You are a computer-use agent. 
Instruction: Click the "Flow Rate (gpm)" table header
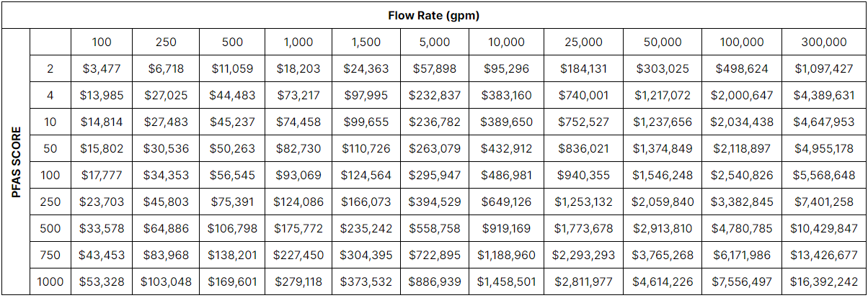coord(433,15)
